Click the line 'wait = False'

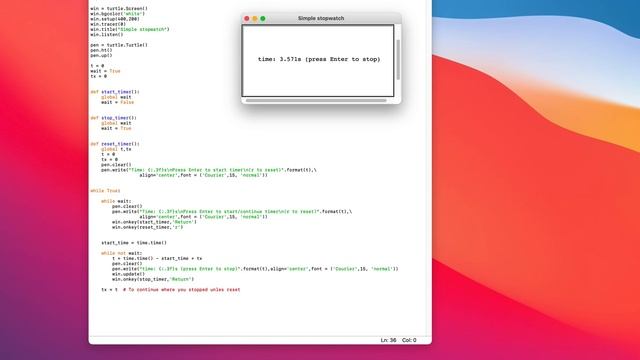click(x=118, y=102)
